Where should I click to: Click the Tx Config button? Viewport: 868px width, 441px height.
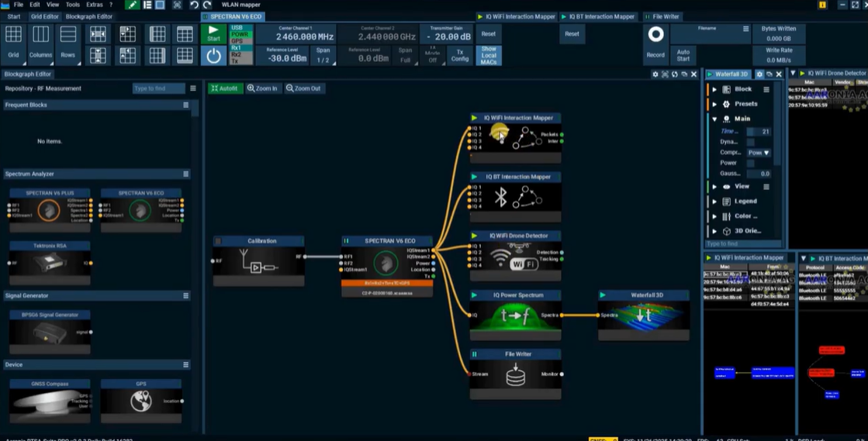[x=460, y=55]
